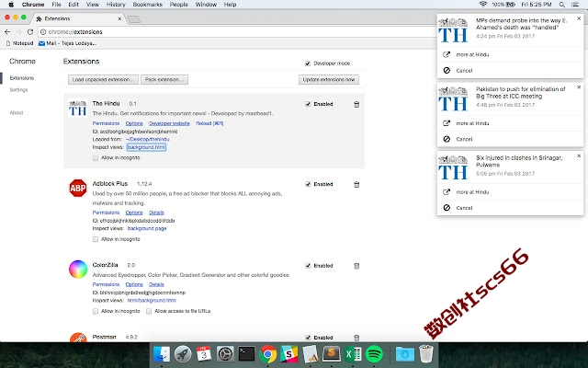Screen dimensions: 588x368
Task: Click the Postman trash icon
Action: (356, 338)
